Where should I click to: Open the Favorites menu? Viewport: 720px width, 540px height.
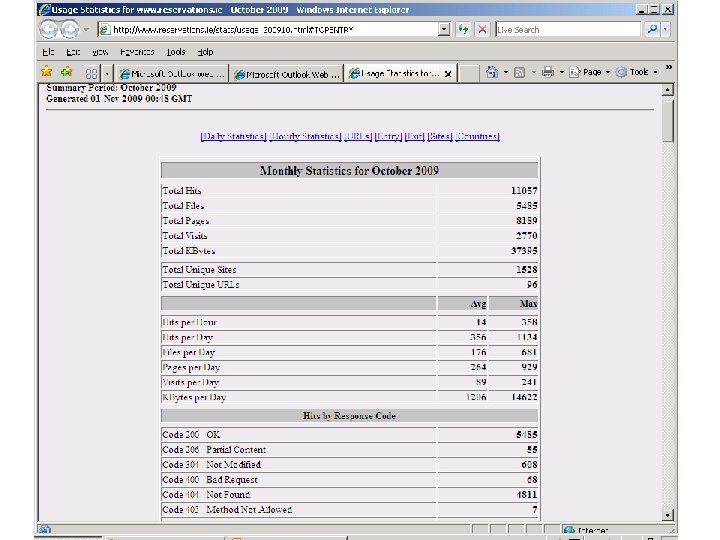coord(137,52)
